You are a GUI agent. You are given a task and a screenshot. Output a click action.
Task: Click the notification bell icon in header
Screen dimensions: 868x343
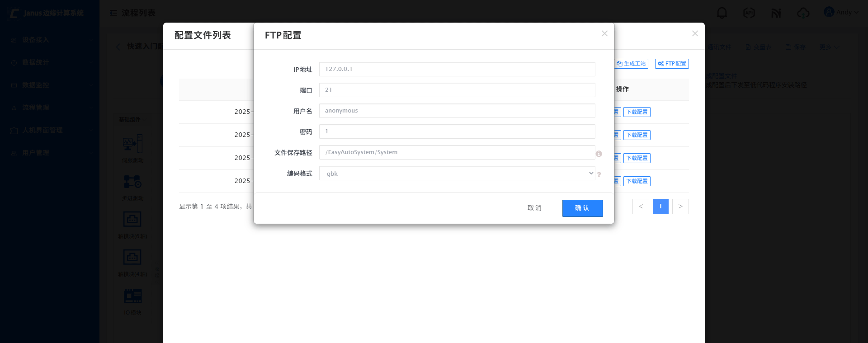(x=722, y=13)
